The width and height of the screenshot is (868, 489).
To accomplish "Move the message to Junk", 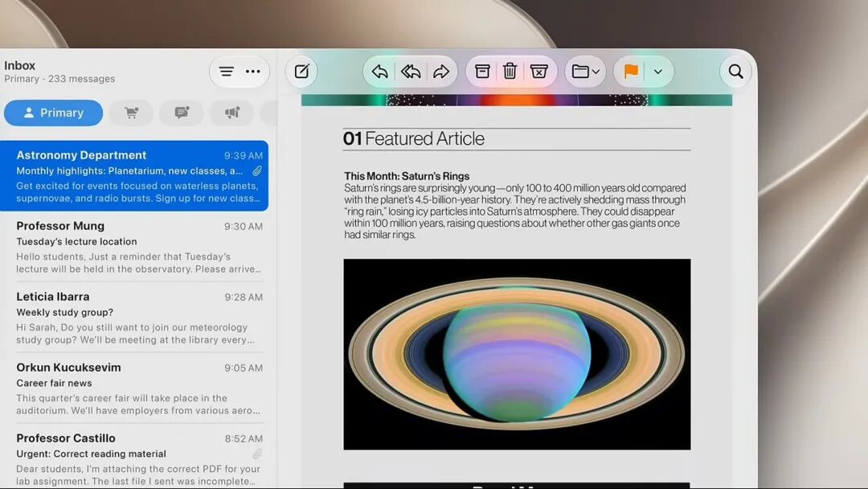I will click(x=538, y=72).
